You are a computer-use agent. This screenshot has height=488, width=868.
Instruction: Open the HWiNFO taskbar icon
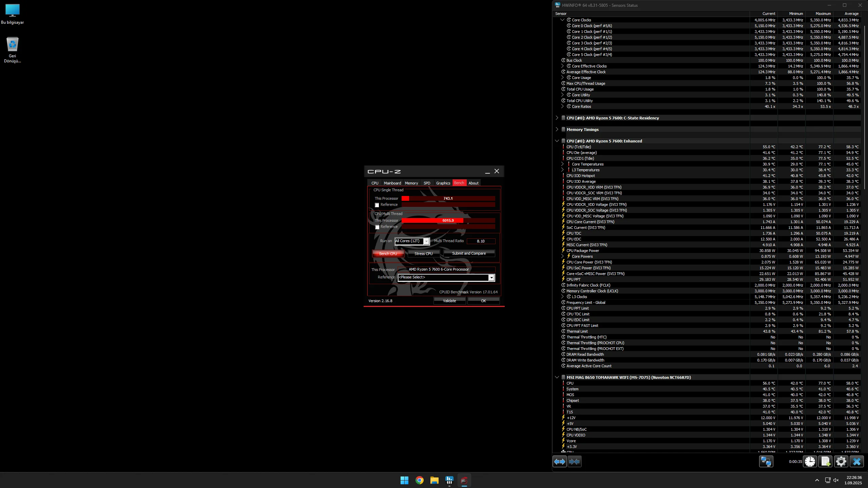(449, 480)
